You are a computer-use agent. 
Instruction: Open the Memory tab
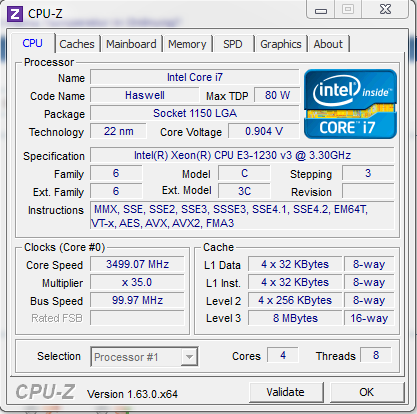[x=187, y=44]
